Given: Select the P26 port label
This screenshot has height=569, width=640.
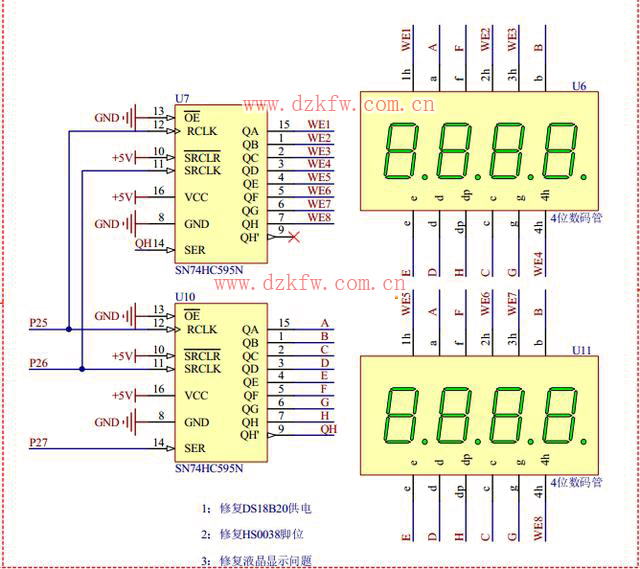Looking at the screenshot, I should (x=38, y=362).
